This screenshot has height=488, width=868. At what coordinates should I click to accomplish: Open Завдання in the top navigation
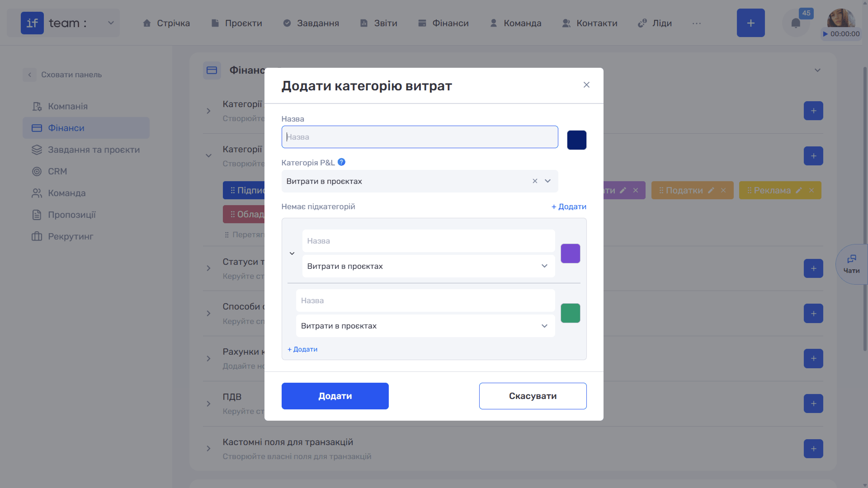coord(311,23)
